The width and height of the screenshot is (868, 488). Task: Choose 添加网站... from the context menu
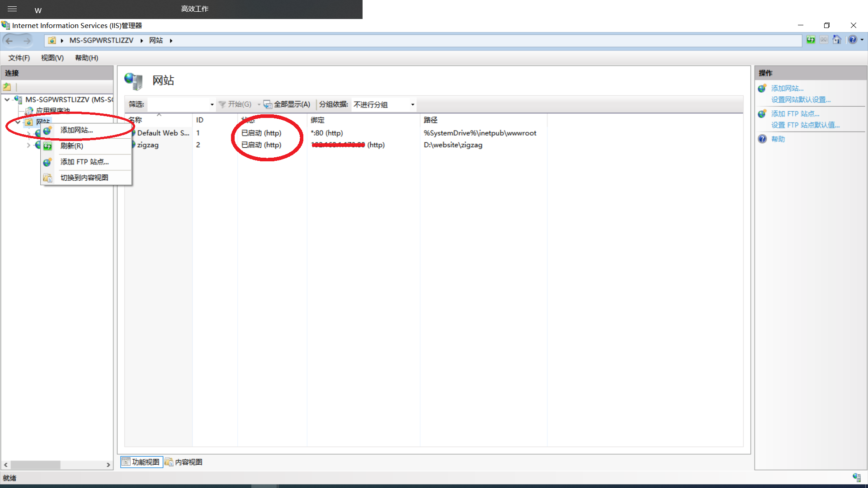[x=86, y=130]
